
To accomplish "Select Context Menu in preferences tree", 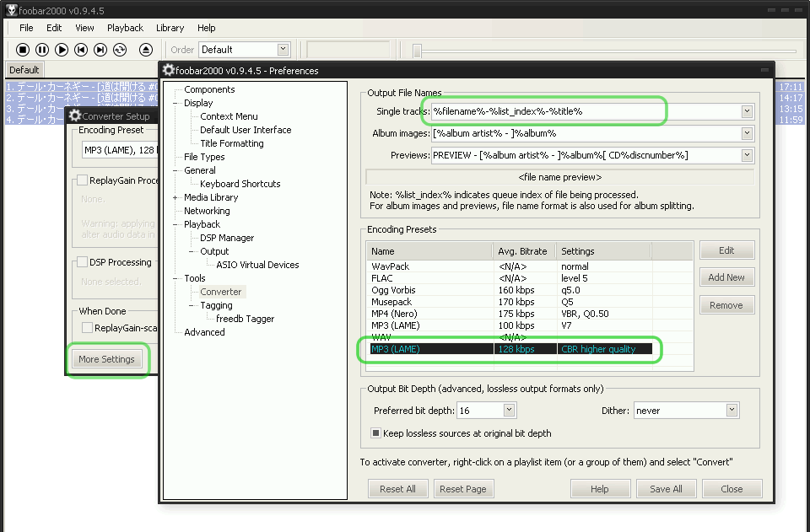I will 229,116.
